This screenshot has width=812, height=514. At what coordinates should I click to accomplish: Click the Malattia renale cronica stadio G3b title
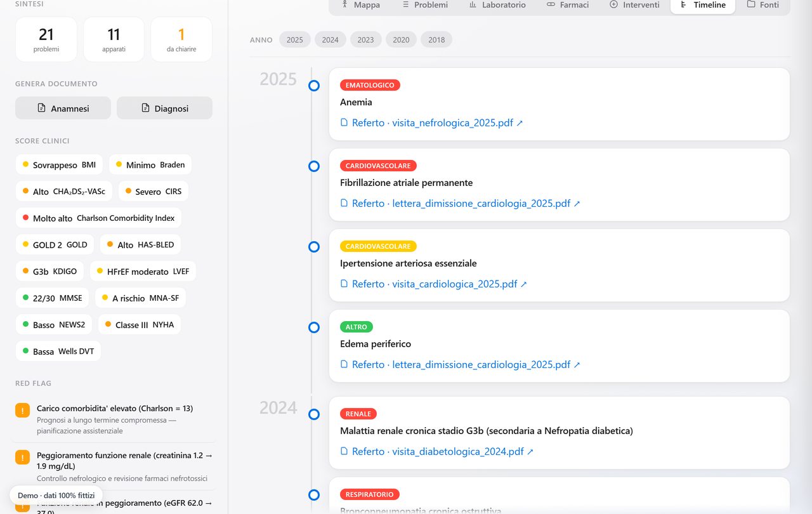[487, 431]
